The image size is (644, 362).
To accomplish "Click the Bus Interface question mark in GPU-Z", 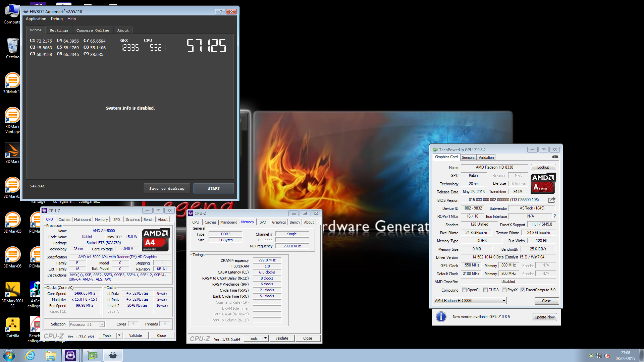I will tap(555, 216).
